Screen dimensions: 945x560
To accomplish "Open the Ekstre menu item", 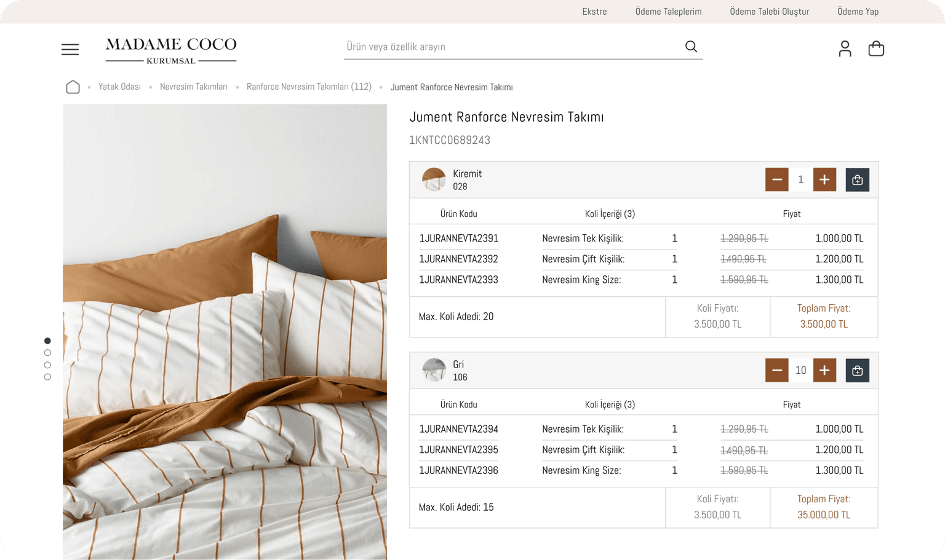I will 594,11.
